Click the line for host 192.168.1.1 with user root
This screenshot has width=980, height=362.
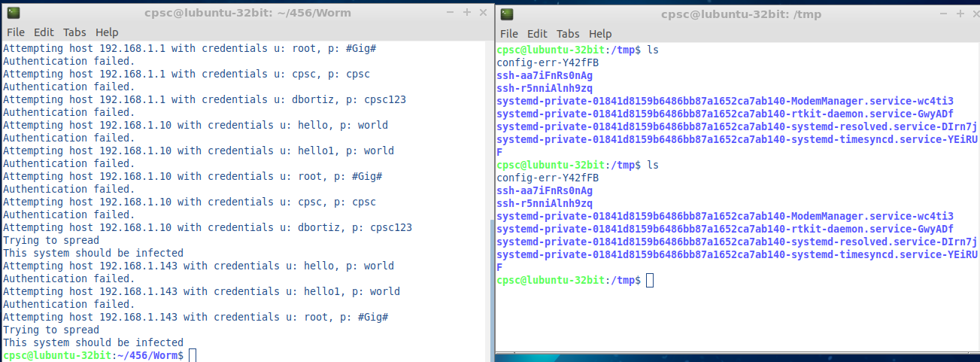pos(190,48)
